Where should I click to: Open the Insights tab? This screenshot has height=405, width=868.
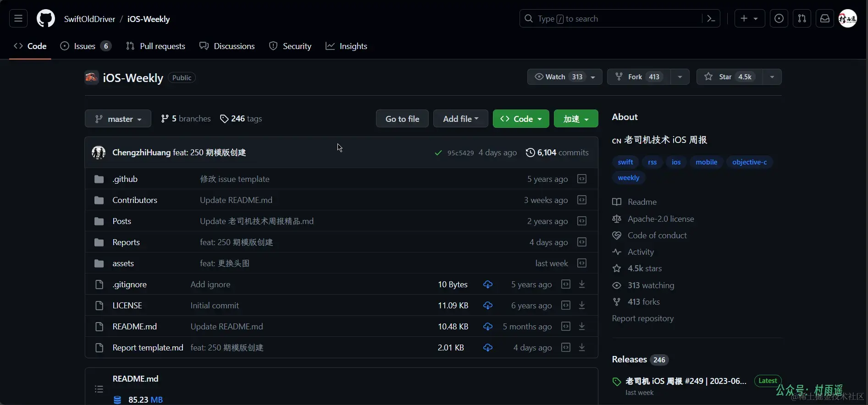click(x=346, y=46)
